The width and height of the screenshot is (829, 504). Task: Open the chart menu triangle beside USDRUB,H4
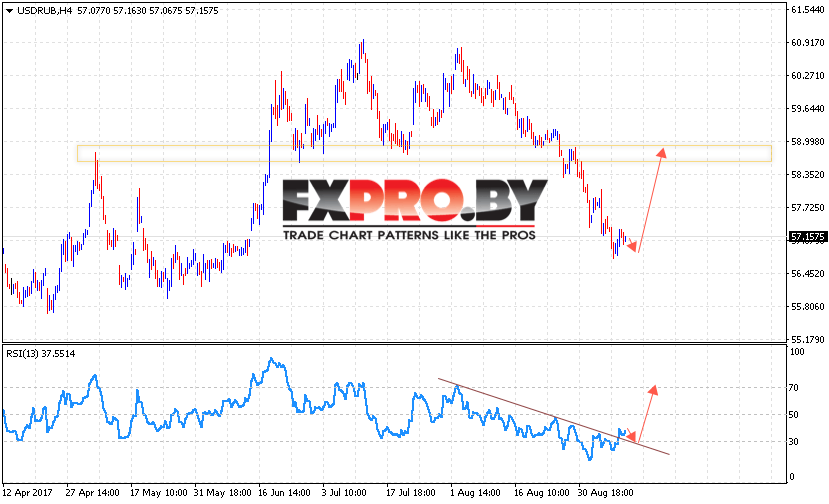pos(9,11)
